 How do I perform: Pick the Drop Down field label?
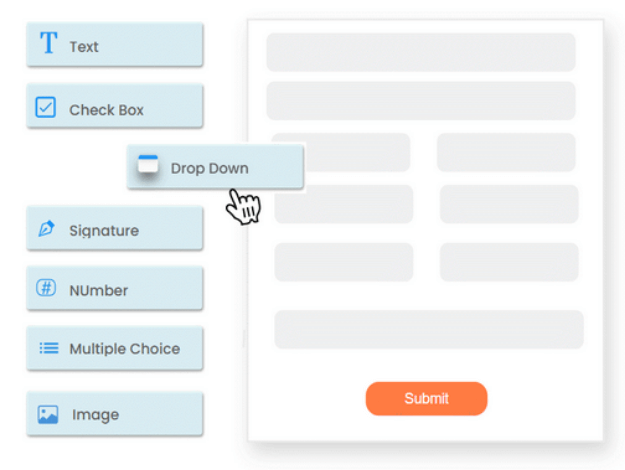209,168
